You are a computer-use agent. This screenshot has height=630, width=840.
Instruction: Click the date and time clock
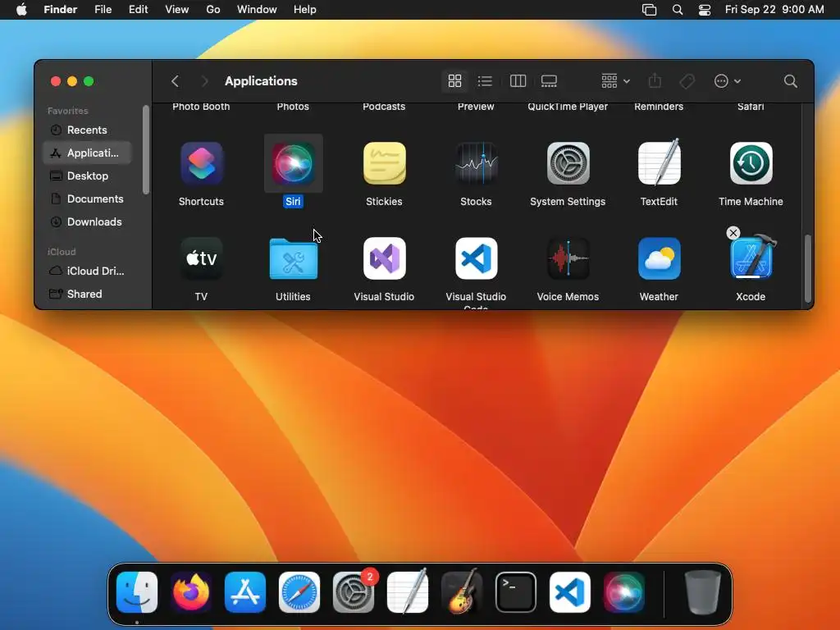pyautogui.click(x=774, y=10)
